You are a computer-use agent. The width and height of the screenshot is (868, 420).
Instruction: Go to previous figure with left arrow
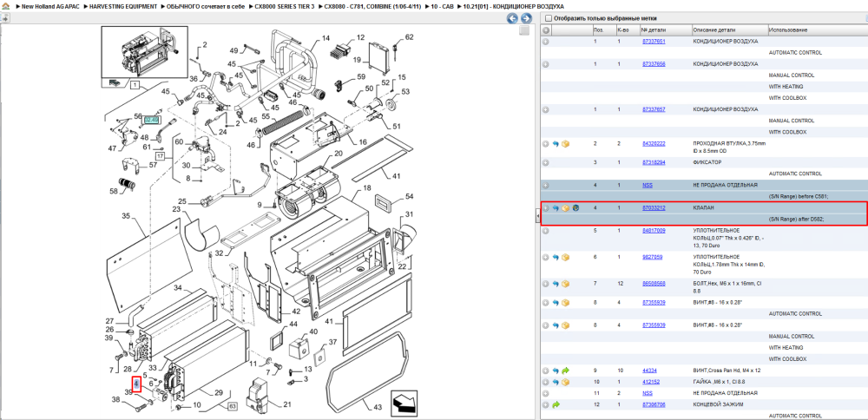[x=513, y=18]
